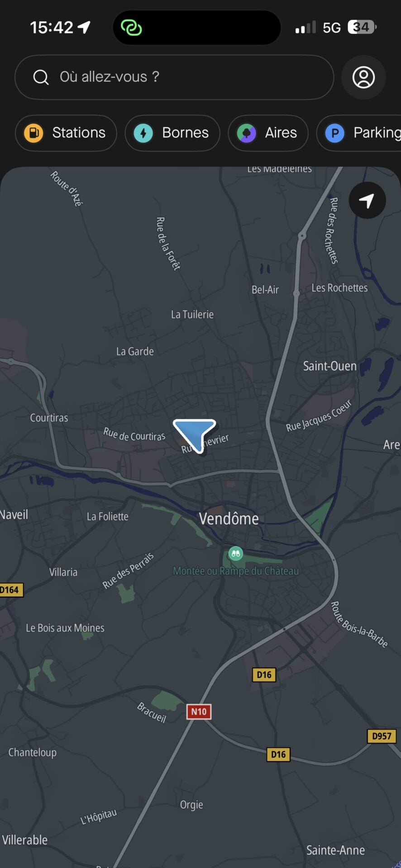401x868 pixels.
Task: Tap the N10 road shield
Action: [199, 712]
